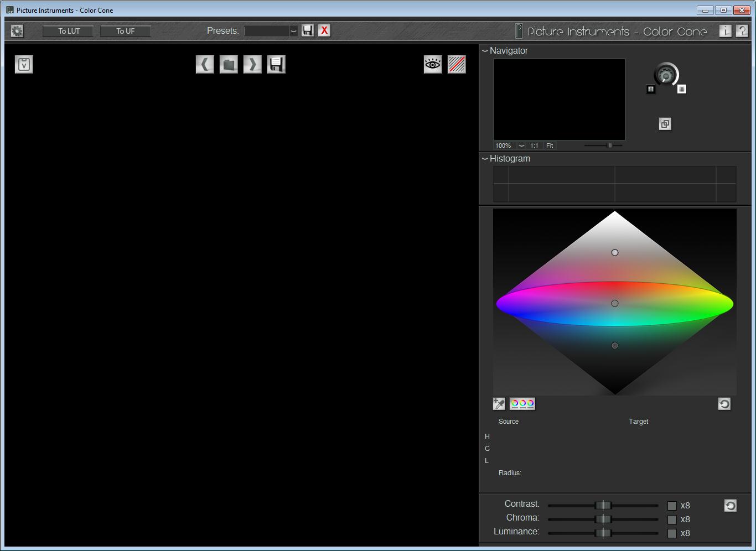Select the lower shadow point on the color cone
Viewport: 756px width, 551px height.
(615, 346)
